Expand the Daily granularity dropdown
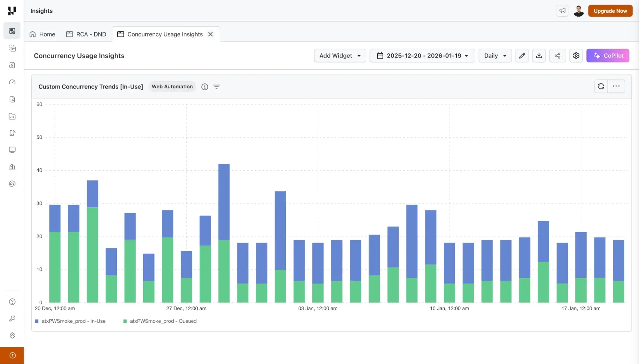The image size is (639, 364). click(x=495, y=56)
